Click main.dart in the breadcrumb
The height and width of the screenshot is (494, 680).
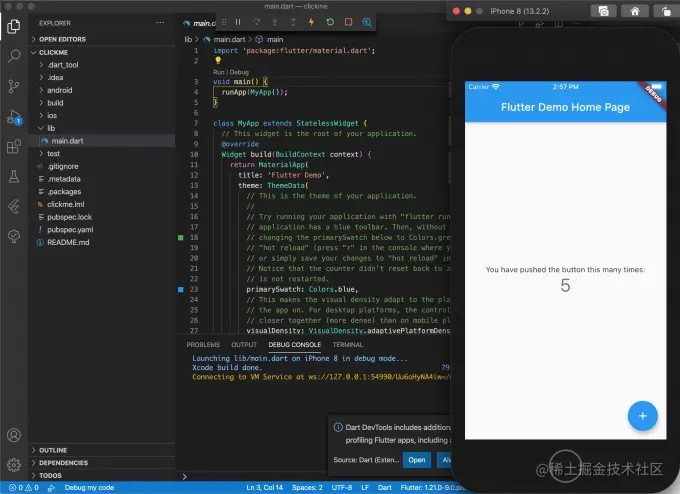pos(229,39)
